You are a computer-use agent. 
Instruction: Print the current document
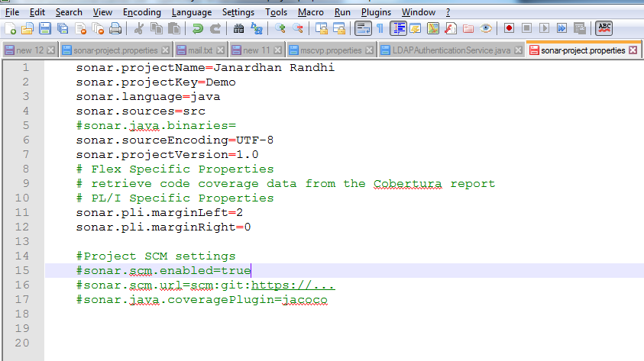[115, 28]
